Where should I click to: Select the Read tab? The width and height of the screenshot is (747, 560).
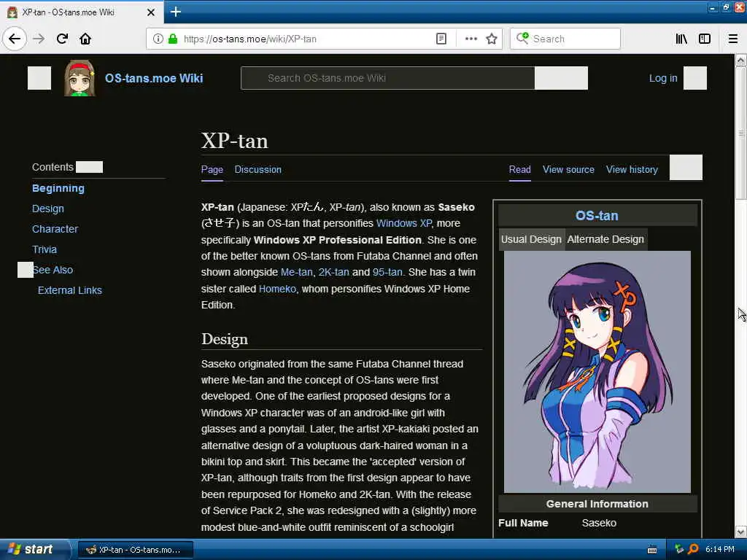click(519, 169)
